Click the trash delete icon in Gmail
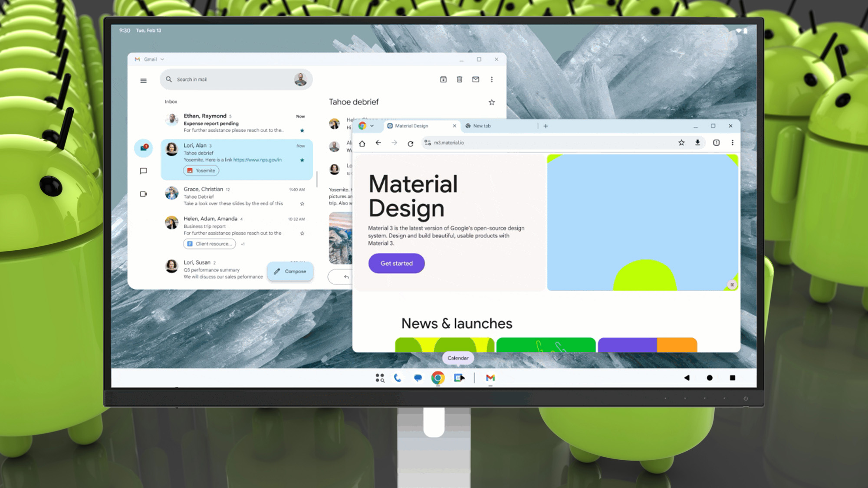This screenshot has width=868, height=488. [459, 79]
